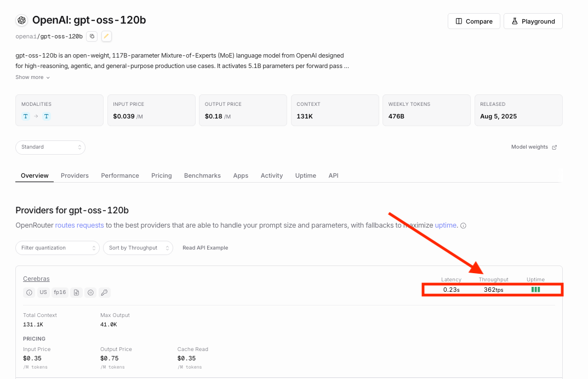Click the $0.039 input price value
Screen dimensions: 588x379
coord(124,116)
